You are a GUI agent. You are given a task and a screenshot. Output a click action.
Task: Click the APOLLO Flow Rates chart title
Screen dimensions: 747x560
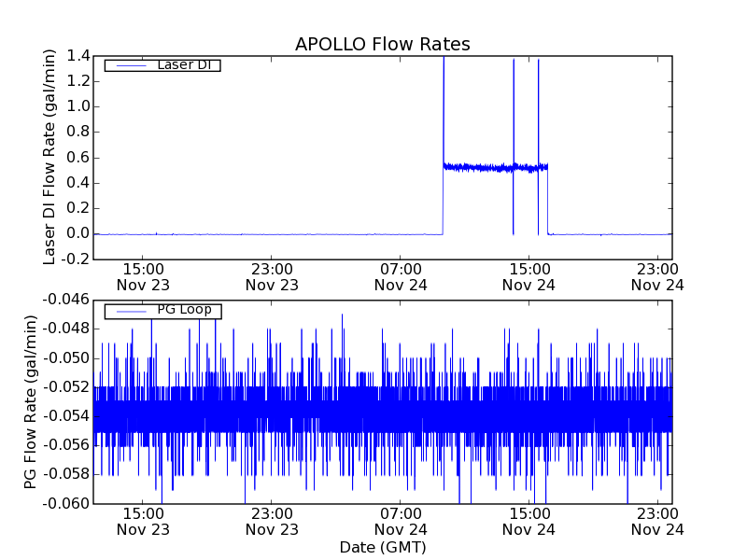(382, 45)
